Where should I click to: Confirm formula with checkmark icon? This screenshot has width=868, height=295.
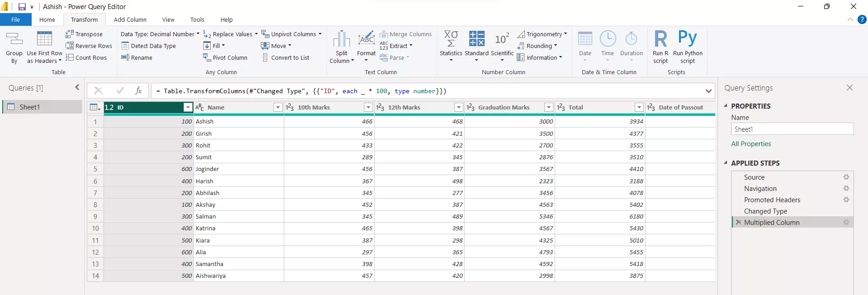[x=120, y=91]
